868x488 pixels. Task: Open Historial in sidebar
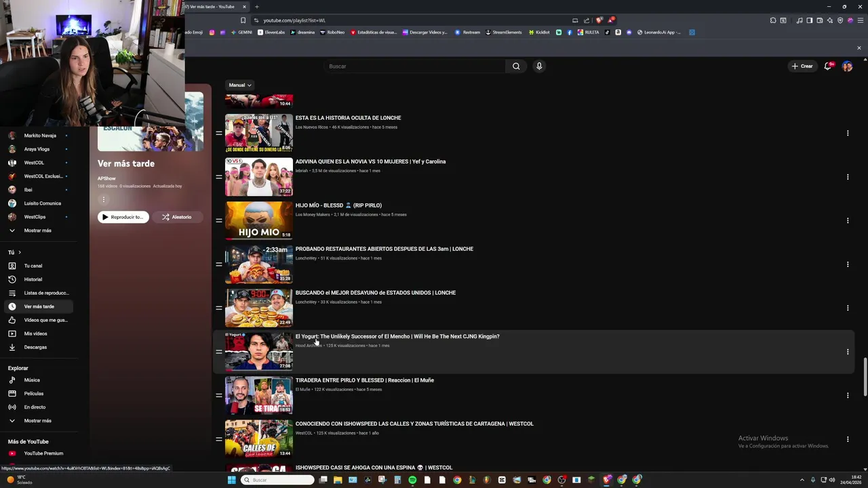point(33,279)
